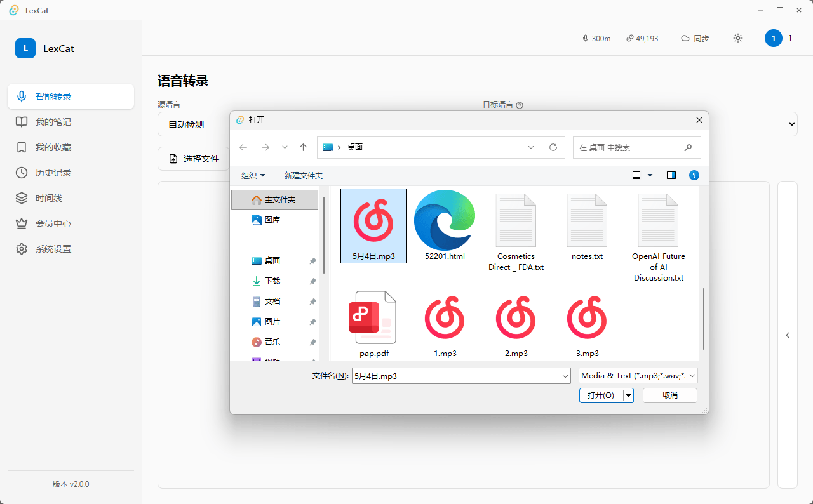Expand the collapsed right side panel chevron
This screenshot has width=813, height=504.
(x=788, y=335)
